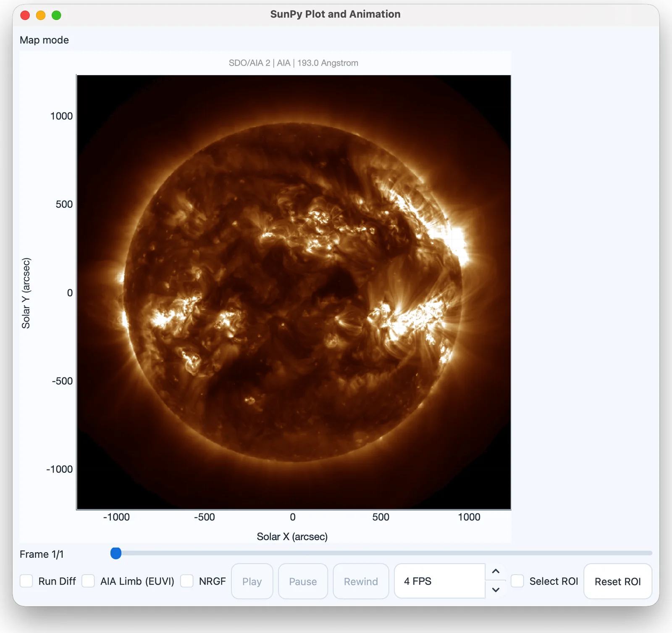The image size is (672, 633).
Task: Click the 'Frame 1/1' label
Action: pos(42,554)
